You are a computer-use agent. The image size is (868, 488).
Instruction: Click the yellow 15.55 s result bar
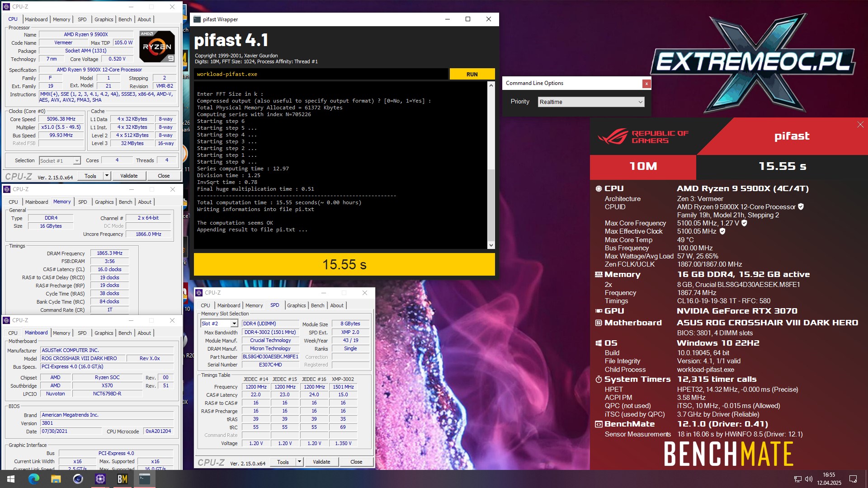(344, 264)
